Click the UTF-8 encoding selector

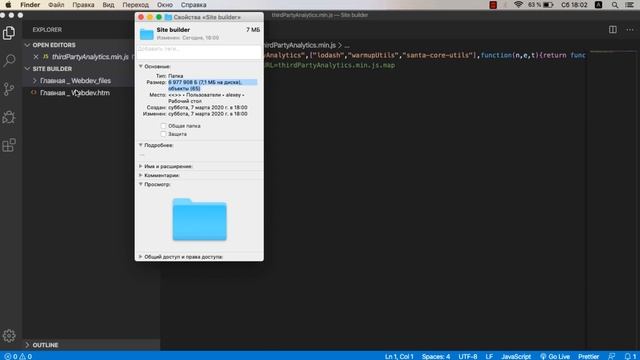[468, 356]
